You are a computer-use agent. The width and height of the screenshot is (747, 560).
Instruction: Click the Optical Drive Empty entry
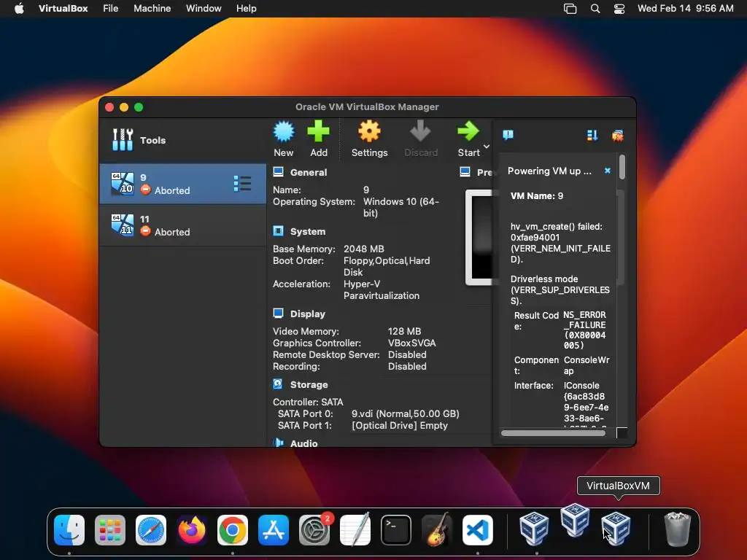point(400,425)
